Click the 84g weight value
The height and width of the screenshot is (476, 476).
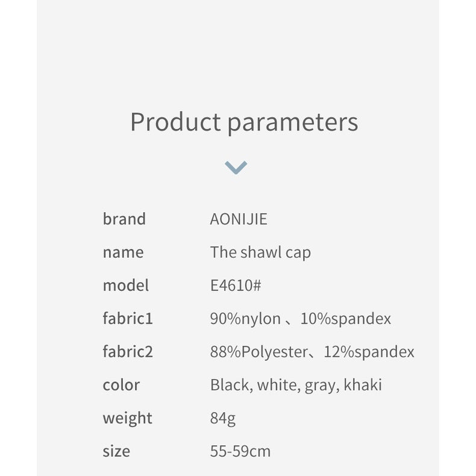click(x=223, y=418)
